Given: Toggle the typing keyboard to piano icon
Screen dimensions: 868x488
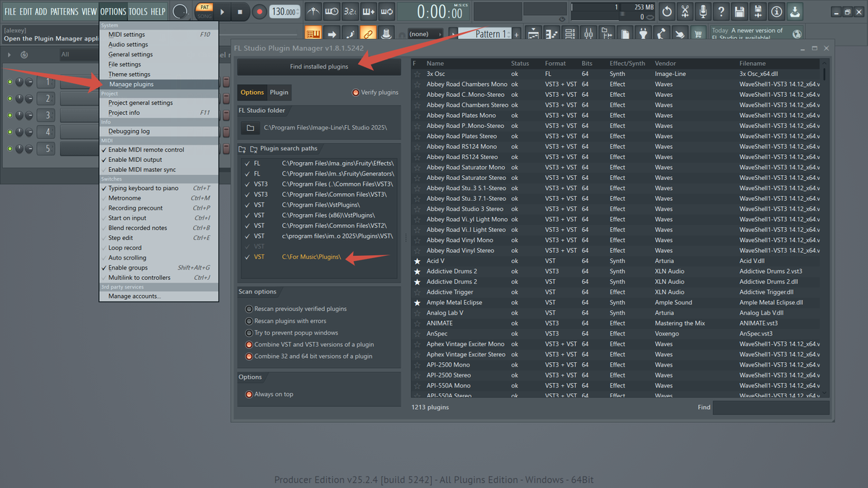Looking at the screenshot, I should pyautogui.click(x=313, y=34).
